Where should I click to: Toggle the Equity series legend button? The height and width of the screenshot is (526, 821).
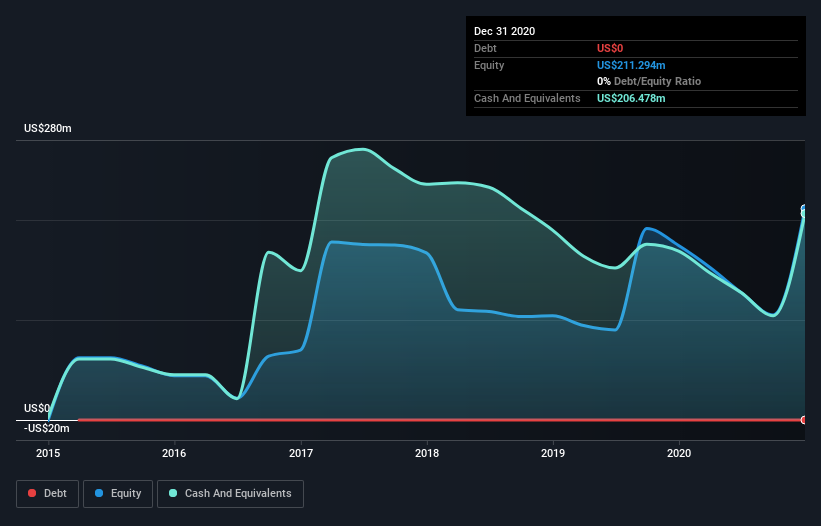tap(118, 494)
